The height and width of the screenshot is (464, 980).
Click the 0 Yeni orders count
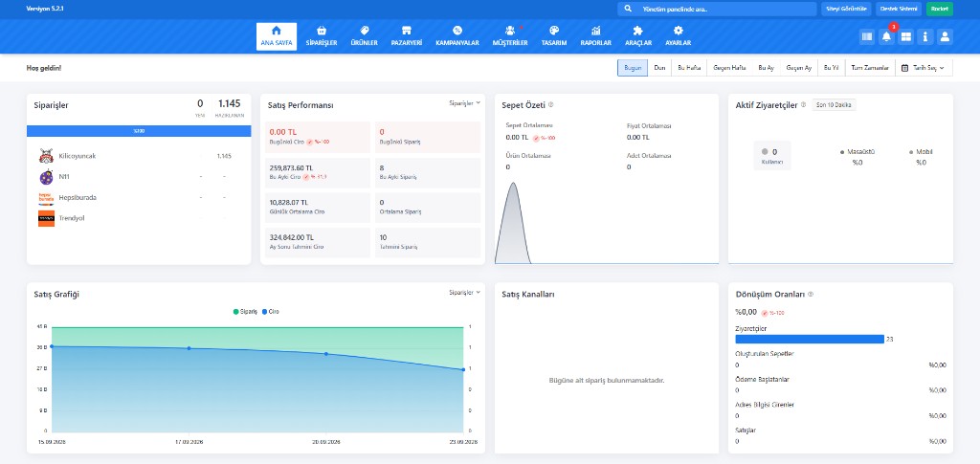[200, 107]
